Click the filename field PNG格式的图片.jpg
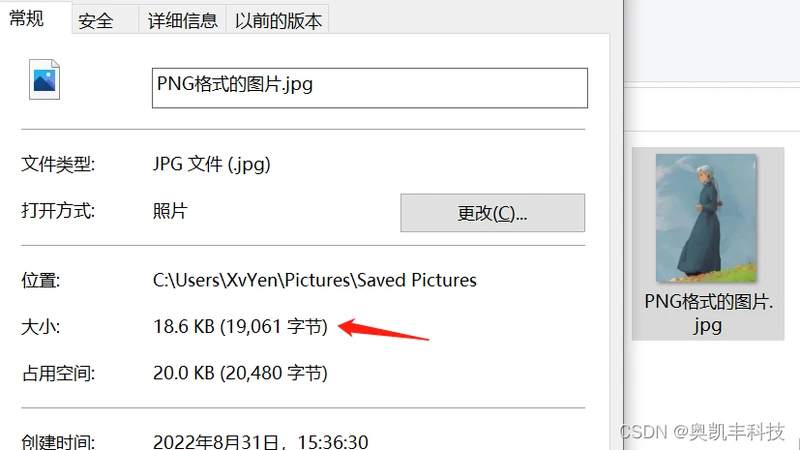This screenshot has width=800, height=450. 369,88
